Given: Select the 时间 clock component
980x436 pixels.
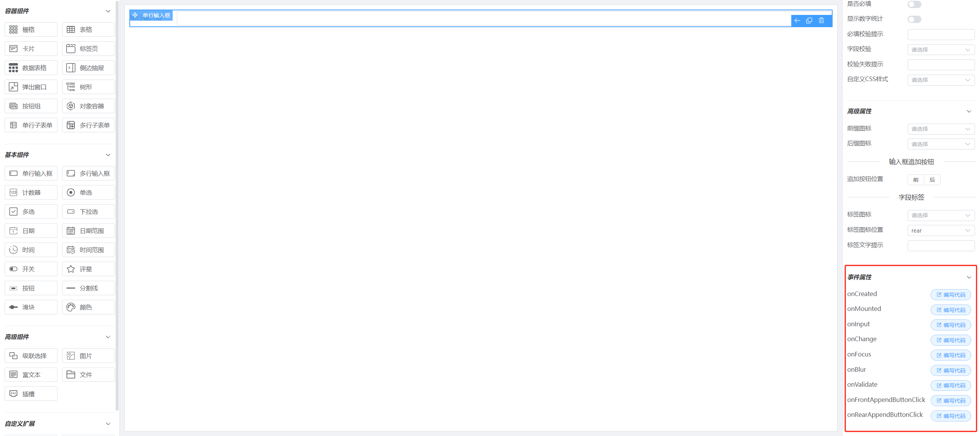Looking at the screenshot, I should [31, 250].
